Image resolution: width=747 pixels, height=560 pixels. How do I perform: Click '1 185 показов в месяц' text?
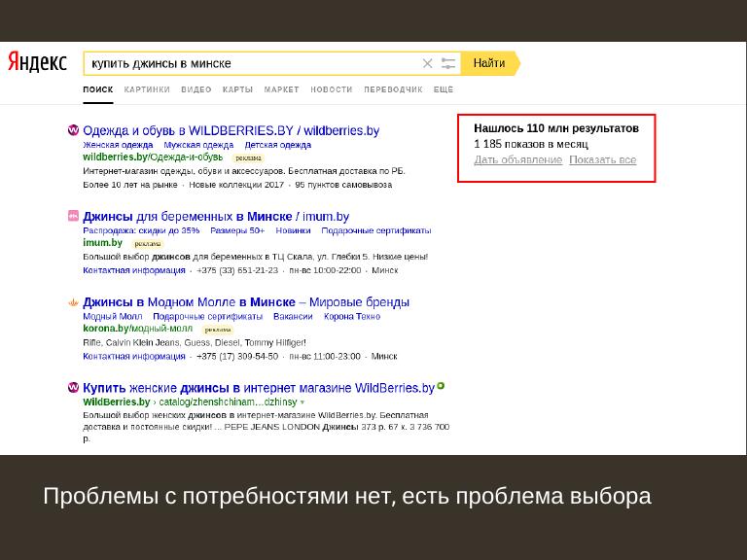coord(531,144)
